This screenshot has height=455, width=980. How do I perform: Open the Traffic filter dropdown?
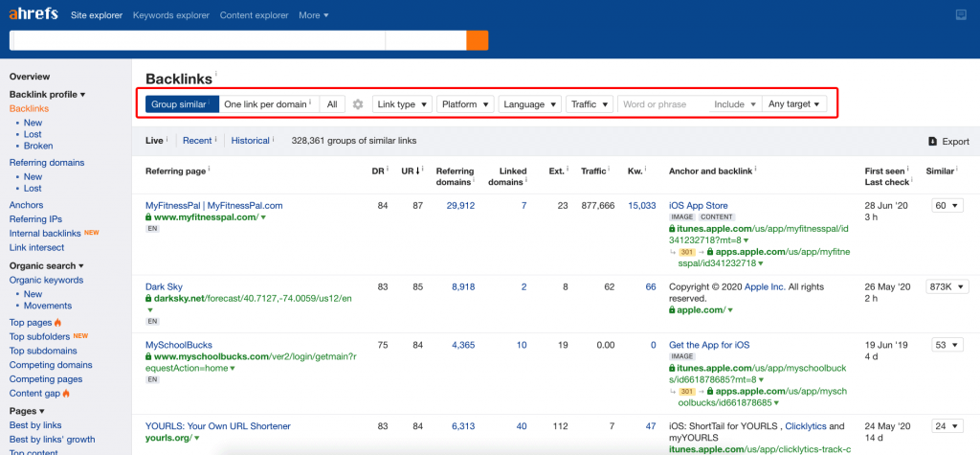point(590,104)
